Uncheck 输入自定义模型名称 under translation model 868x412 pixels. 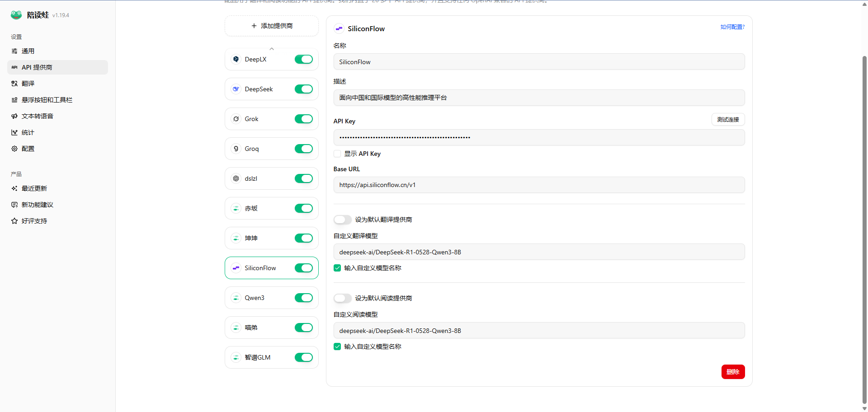click(337, 268)
